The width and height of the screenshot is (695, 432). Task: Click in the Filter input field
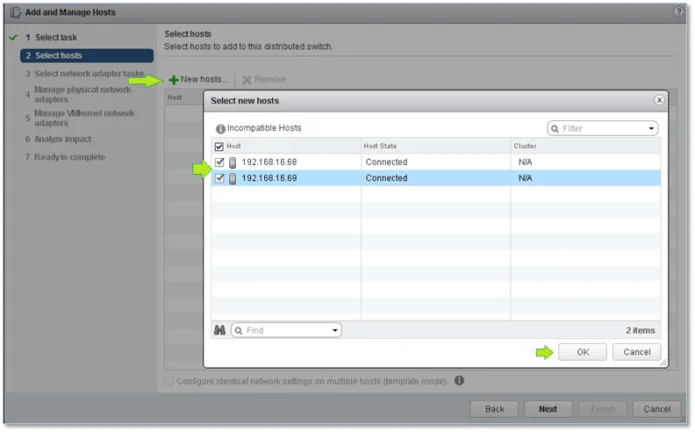603,129
